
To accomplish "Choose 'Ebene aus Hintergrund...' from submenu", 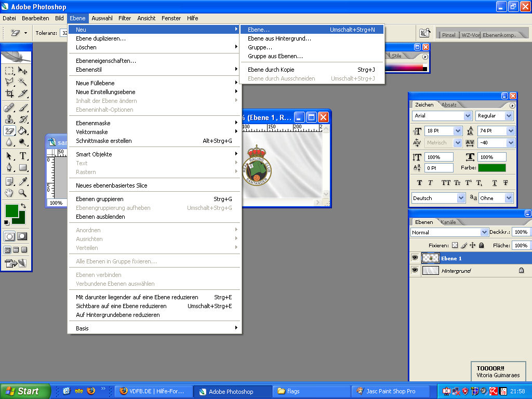I will tap(280, 38).
